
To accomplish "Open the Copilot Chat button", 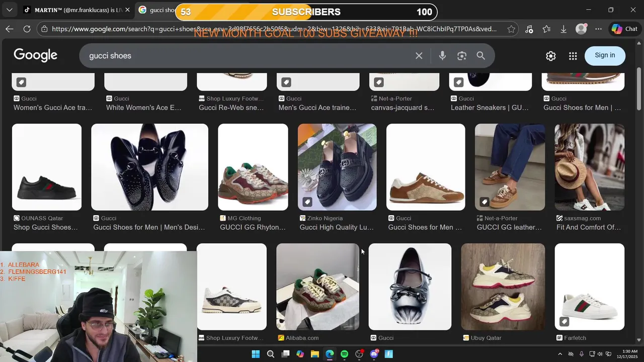I will pyautogui.click(x=624, y=29).
